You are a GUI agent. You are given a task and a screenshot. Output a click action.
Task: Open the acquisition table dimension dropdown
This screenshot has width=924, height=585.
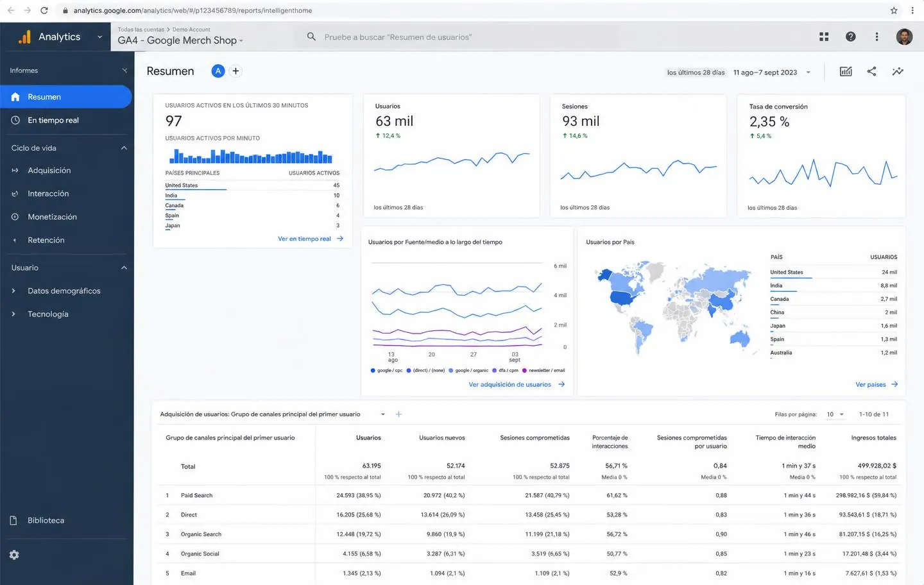click(382, 414)
